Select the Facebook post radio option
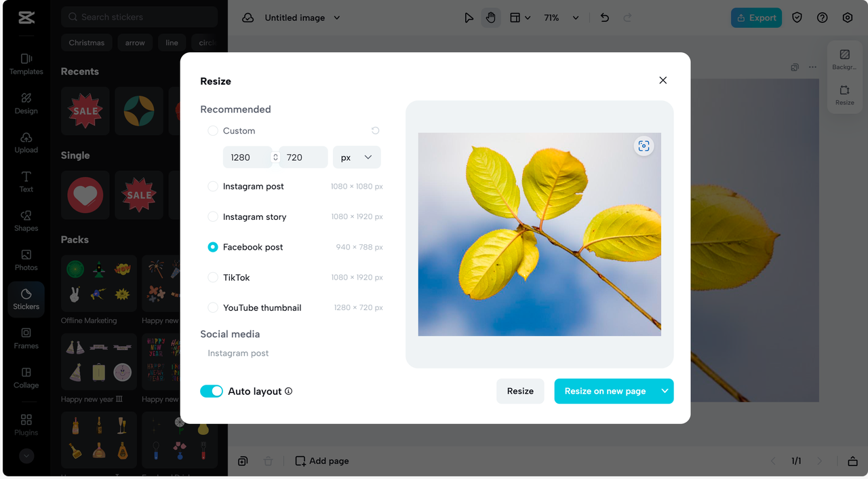The width and height of the screenshot is (868, 479). click(x=213, y=247)
